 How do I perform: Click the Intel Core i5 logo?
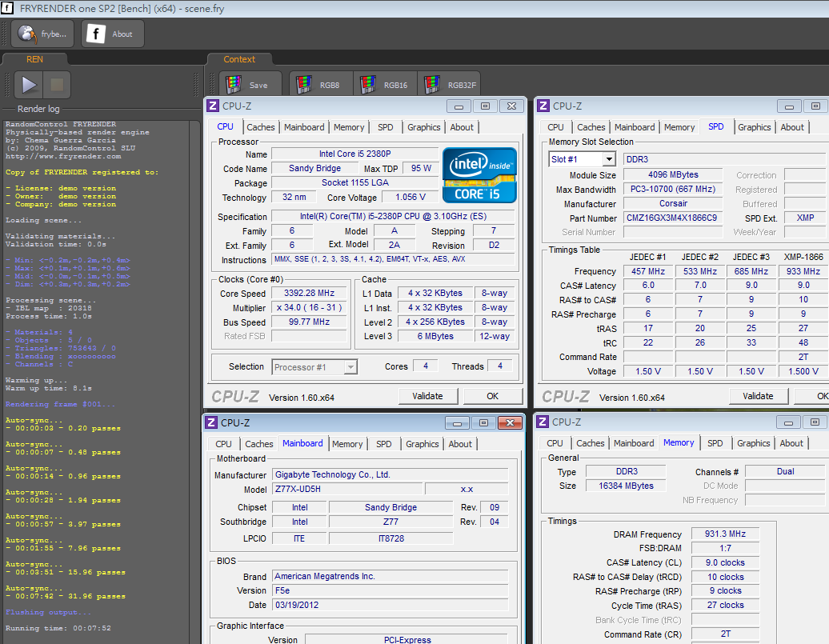(x=480, y=175)
